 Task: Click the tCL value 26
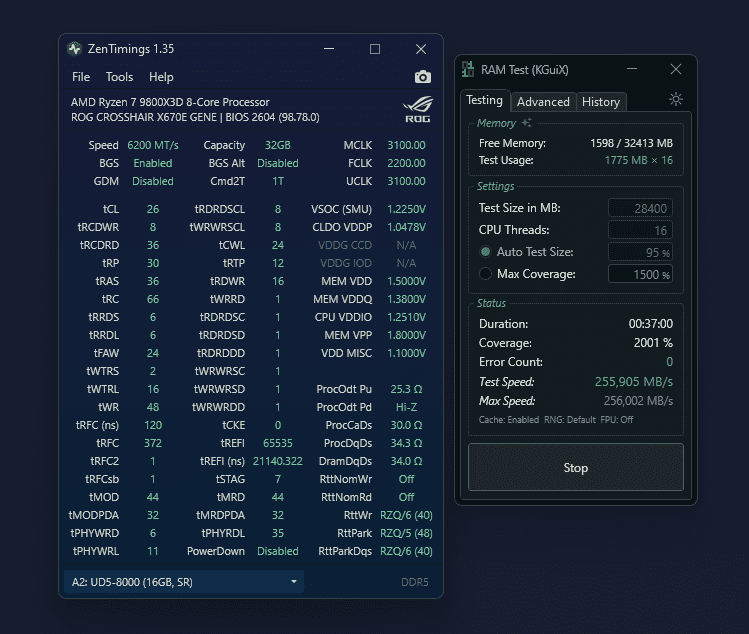coord(153,209)
